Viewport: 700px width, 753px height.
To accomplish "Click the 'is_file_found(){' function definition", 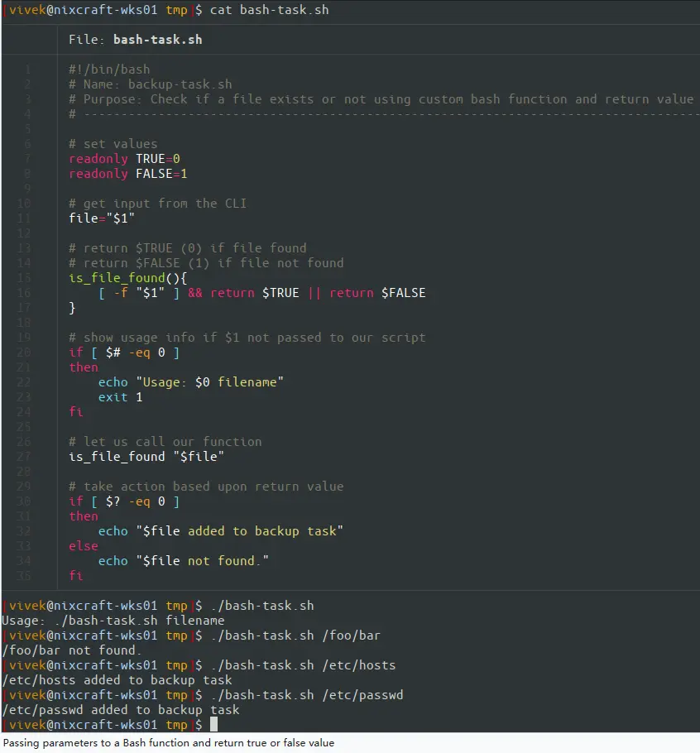I will [127, 277].
